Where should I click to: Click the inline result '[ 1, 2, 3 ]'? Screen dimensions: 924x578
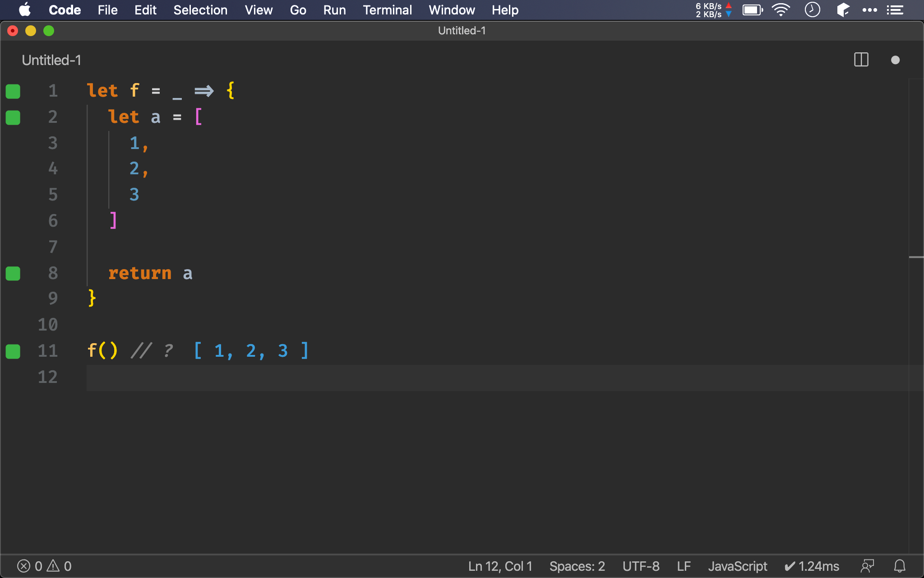[x=251, y=351]
